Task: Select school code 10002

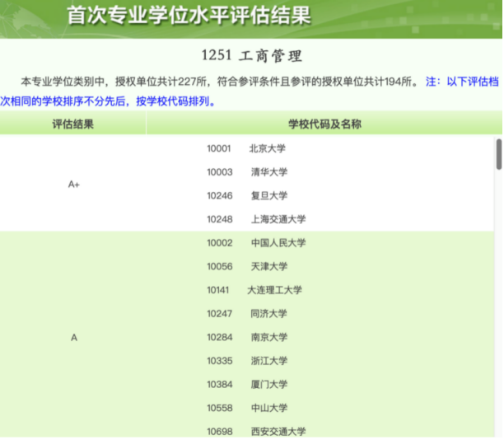Action: [220, 243]
